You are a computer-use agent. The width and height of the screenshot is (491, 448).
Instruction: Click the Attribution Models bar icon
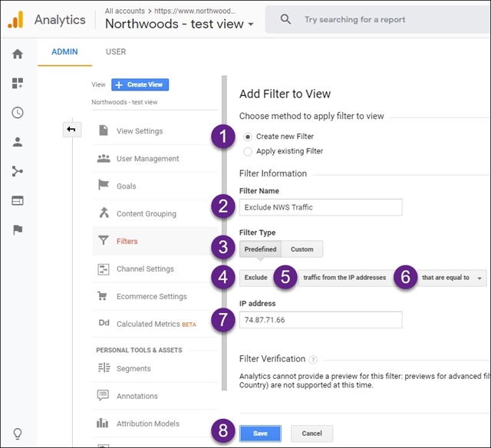click(x=102, y=423)
